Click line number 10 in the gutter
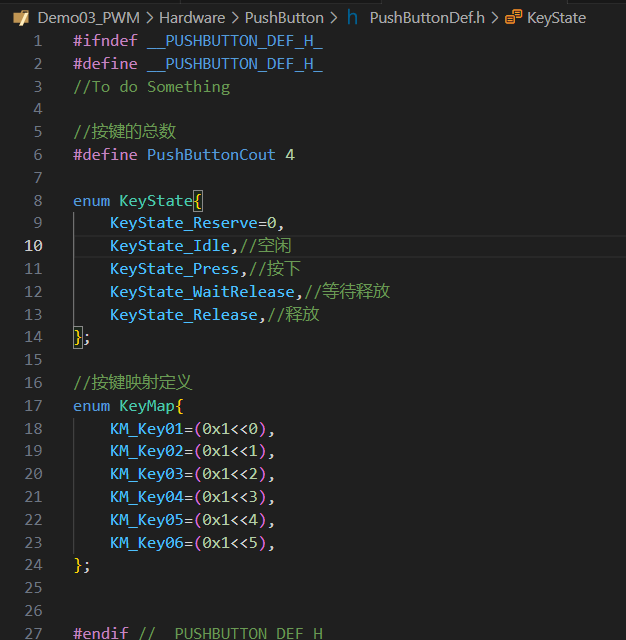The height and width of the screenshot is (640, 626). [33, 246]
